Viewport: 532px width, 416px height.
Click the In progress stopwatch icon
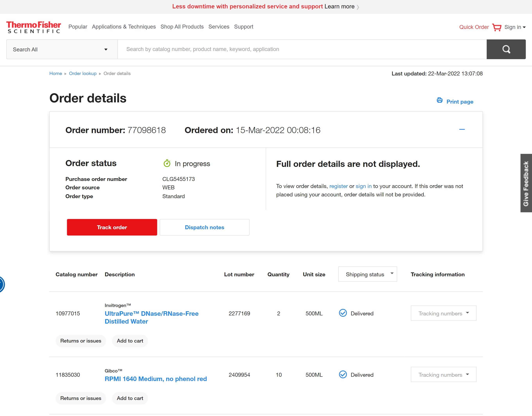(x=167, y=163)
